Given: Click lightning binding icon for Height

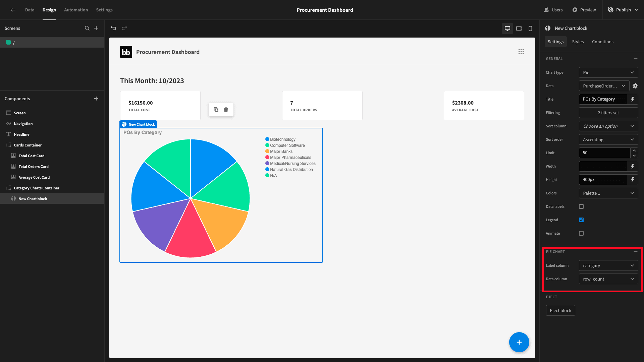Looking at the screenshot, I should [x=633, y=180].
